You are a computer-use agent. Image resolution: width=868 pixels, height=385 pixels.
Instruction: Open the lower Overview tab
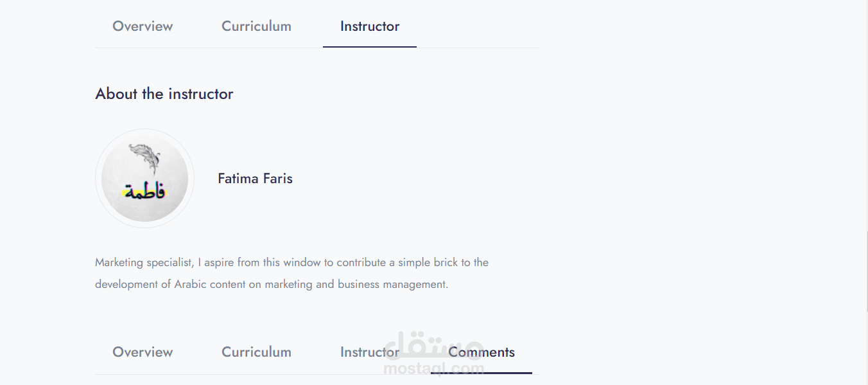[x=143, y=352]
